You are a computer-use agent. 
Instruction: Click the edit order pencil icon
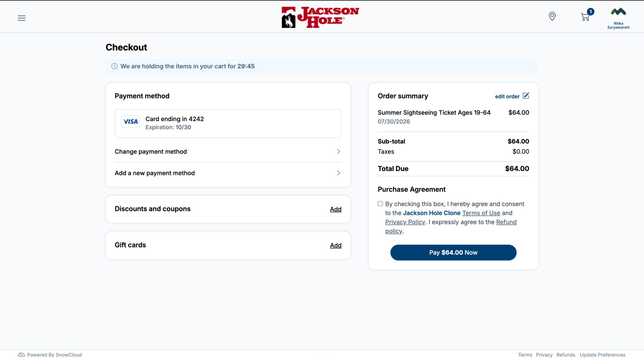pos(526,96)
